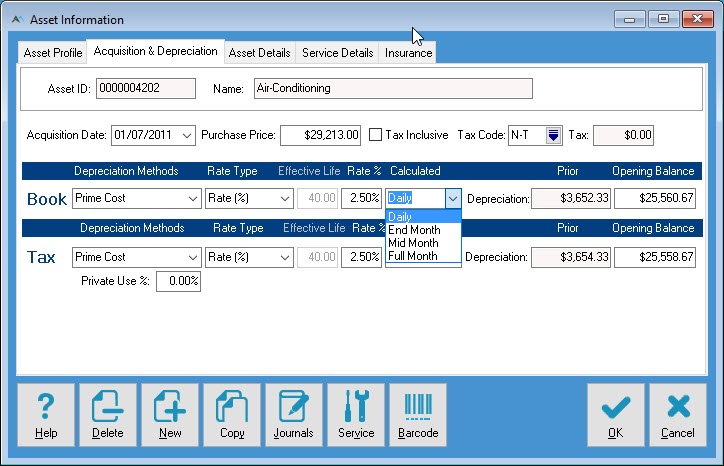This screenshot has width=724, height=466.
Task: Choose Full Month in the dropdown list
Action: pyautogui.click(x=412, y=256)
